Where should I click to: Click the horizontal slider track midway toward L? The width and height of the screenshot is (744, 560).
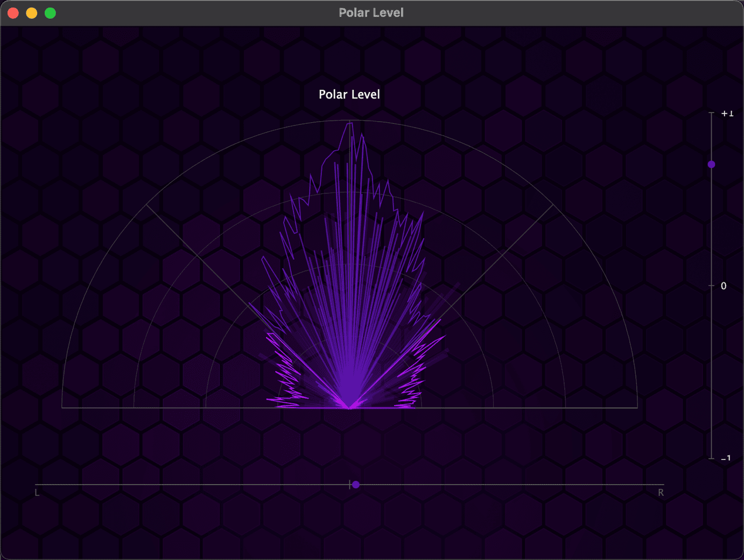point(193,485)
